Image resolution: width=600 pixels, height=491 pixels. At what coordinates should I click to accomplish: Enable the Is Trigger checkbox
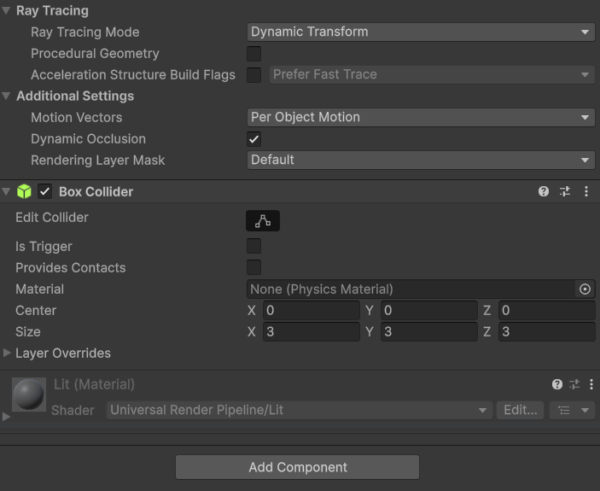click(254, 246)
